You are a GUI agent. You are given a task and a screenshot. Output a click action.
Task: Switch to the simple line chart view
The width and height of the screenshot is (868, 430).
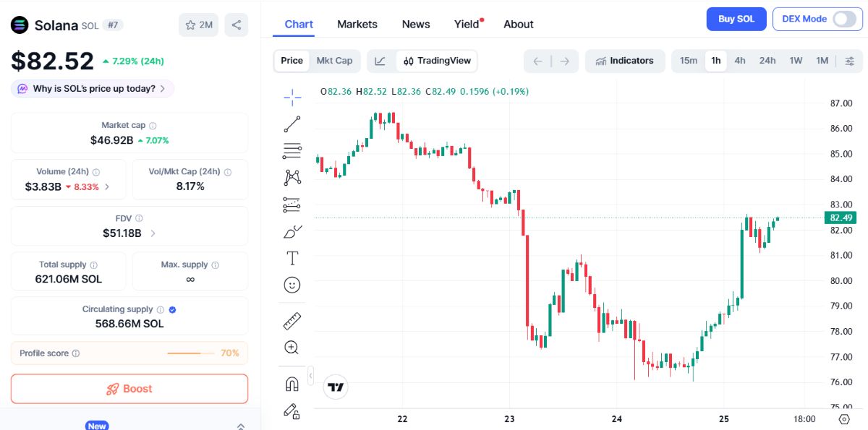(380, 61)
